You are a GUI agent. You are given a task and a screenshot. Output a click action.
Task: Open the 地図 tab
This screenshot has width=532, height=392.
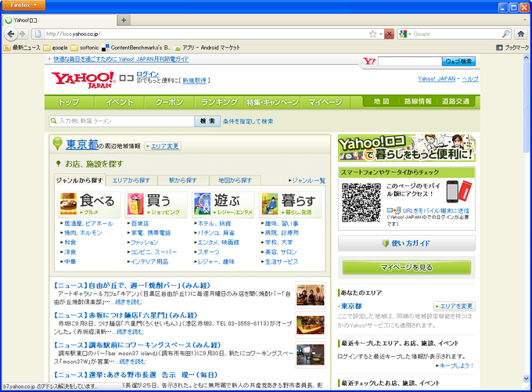pos(381,101)
